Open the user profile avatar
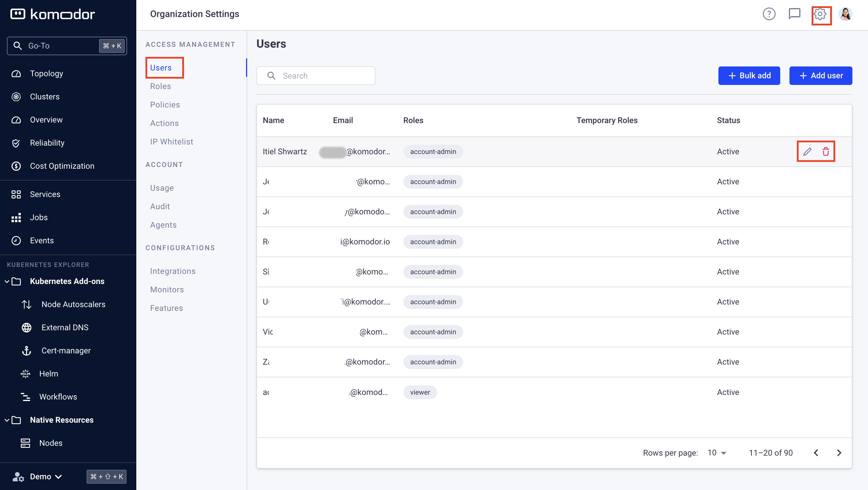 [845, 14]
